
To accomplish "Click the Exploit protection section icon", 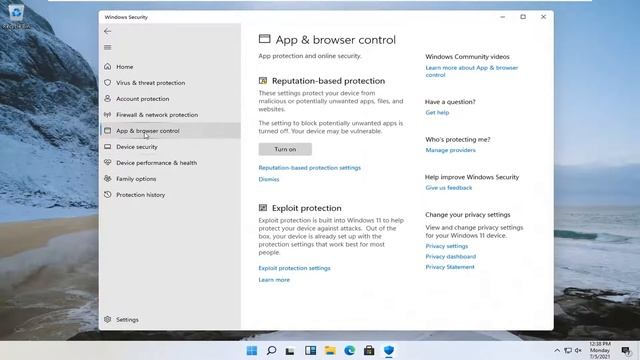I will [x=263, y=208].
